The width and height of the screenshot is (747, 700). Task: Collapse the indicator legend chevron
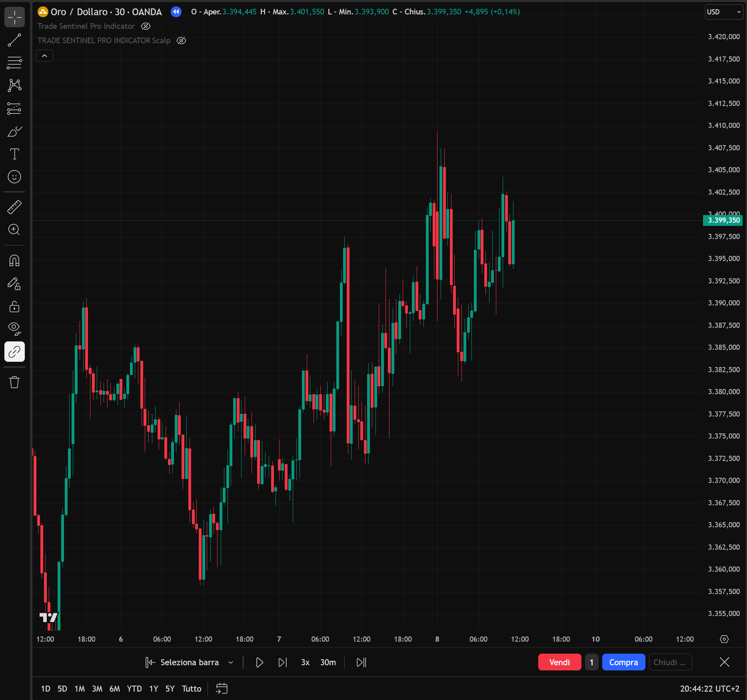click(x=44, y=56)
